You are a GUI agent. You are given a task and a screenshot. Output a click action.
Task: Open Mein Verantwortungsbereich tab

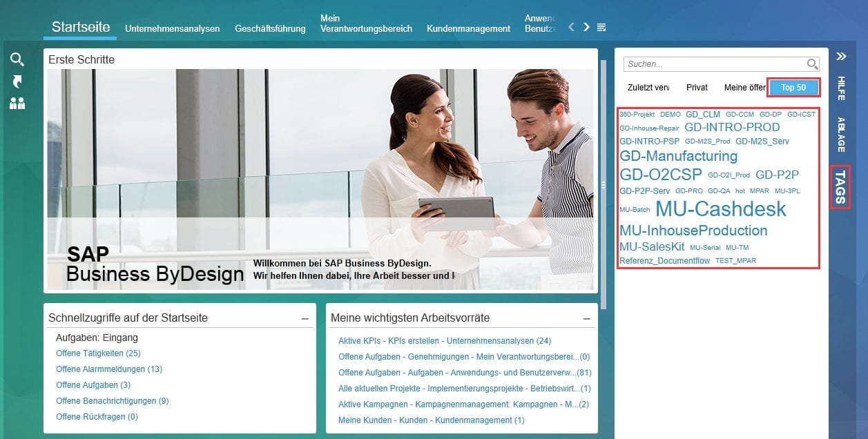(366, 23)
